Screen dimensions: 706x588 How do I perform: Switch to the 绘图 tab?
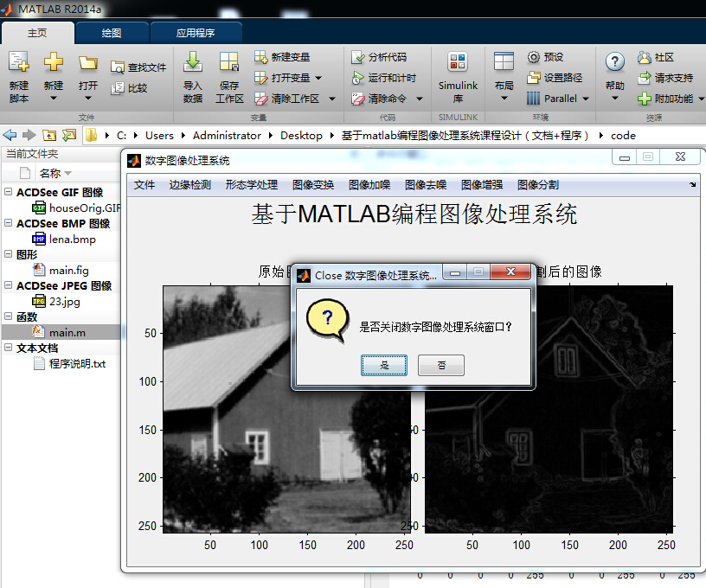coord(112,33)
